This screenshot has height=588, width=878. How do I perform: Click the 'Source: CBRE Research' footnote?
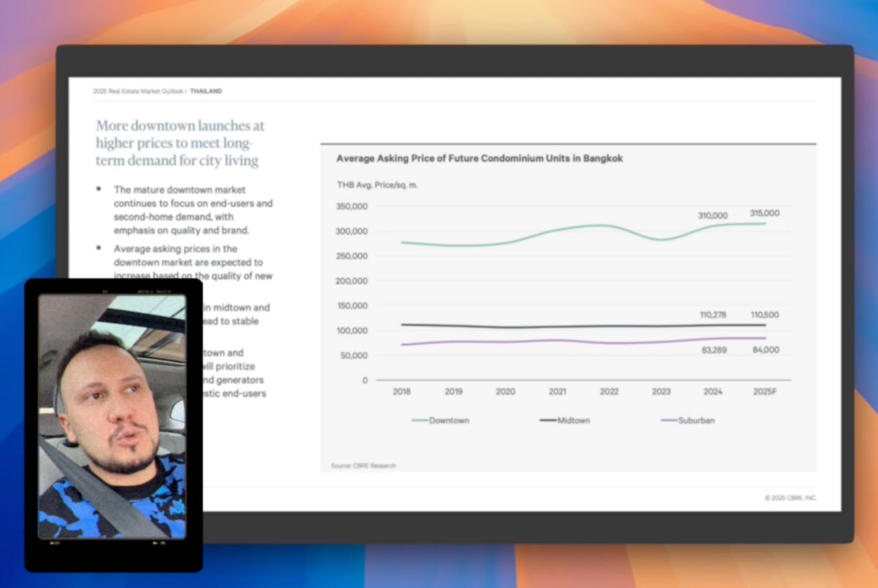364,466
